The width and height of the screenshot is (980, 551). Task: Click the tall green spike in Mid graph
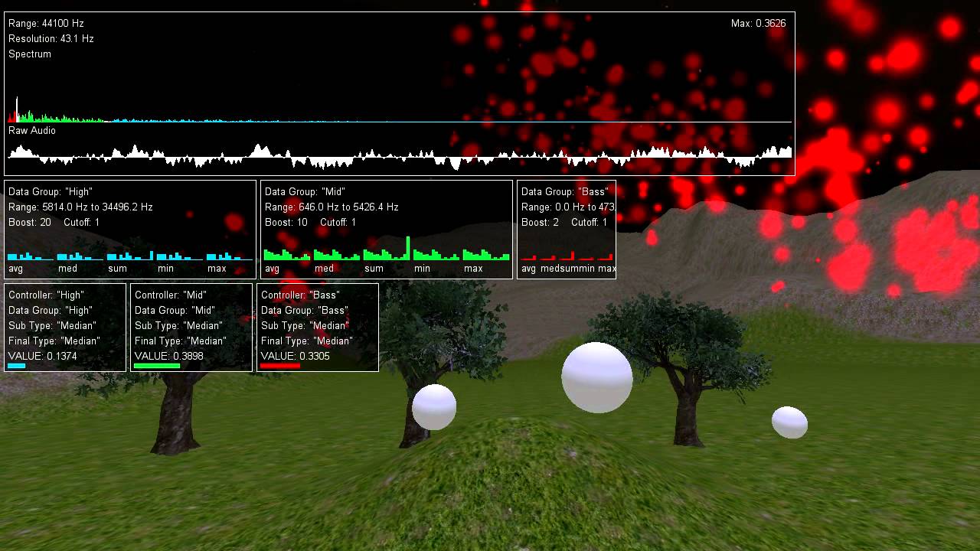408,248
